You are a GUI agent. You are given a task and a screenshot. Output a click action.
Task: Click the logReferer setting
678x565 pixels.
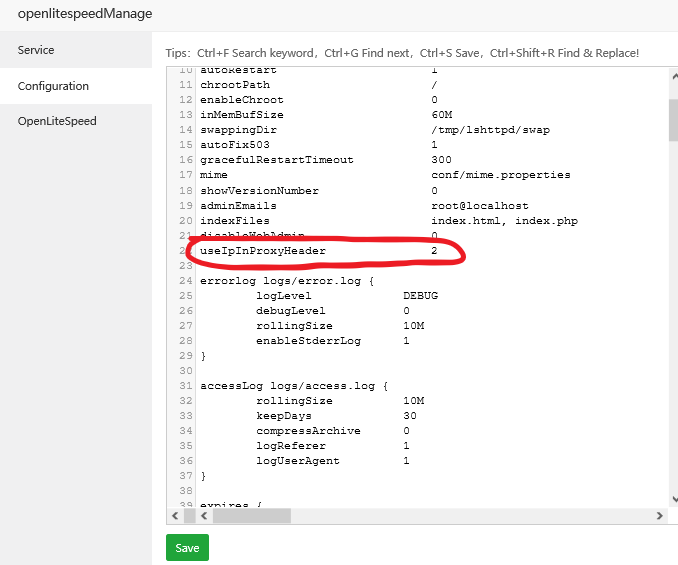(x=291, y=446)
